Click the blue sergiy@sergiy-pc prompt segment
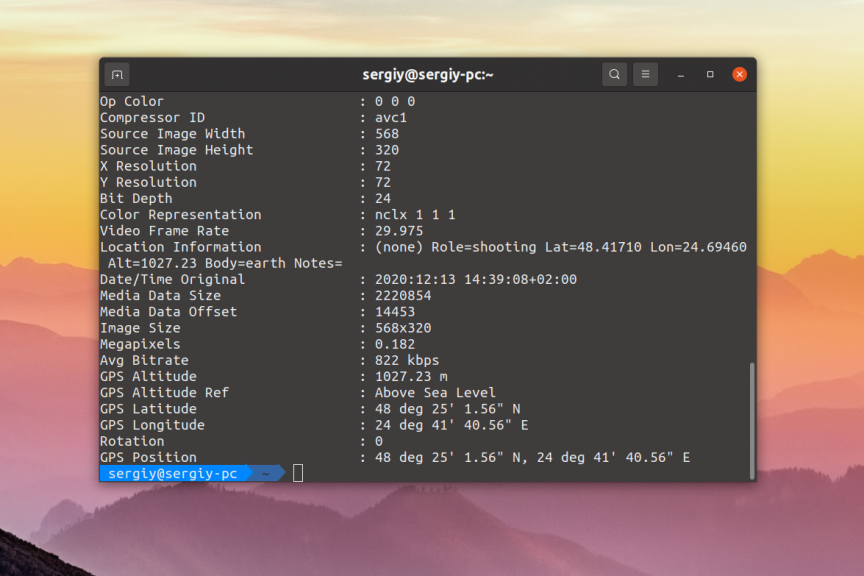The image size is (864, 576). point(173,473)
